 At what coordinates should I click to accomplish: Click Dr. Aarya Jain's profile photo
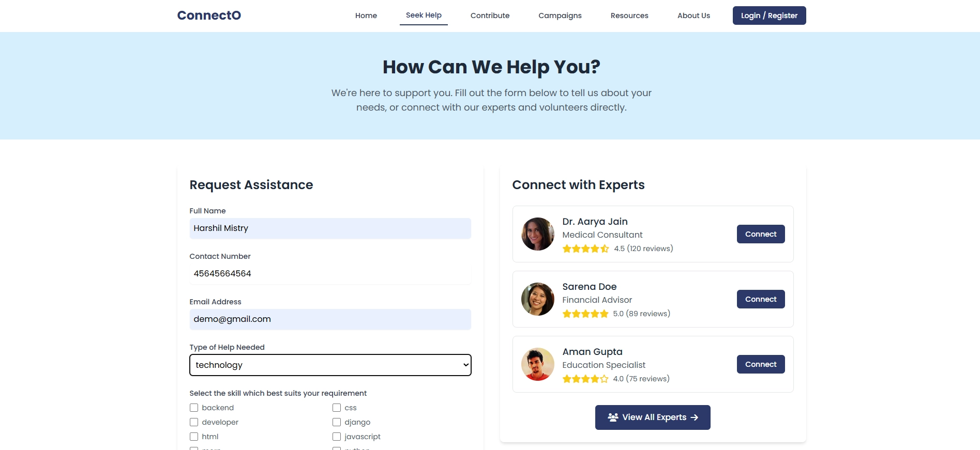(537, 234)
